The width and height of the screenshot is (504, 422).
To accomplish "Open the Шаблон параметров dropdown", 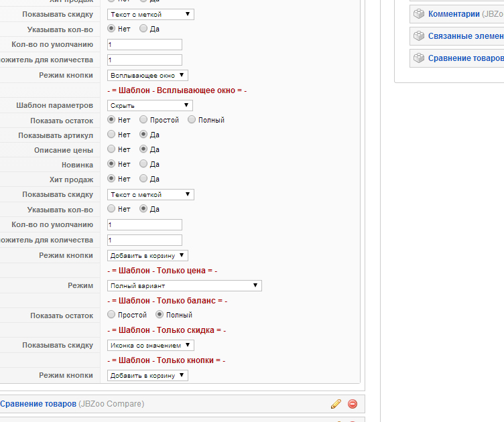I will 150,105.
